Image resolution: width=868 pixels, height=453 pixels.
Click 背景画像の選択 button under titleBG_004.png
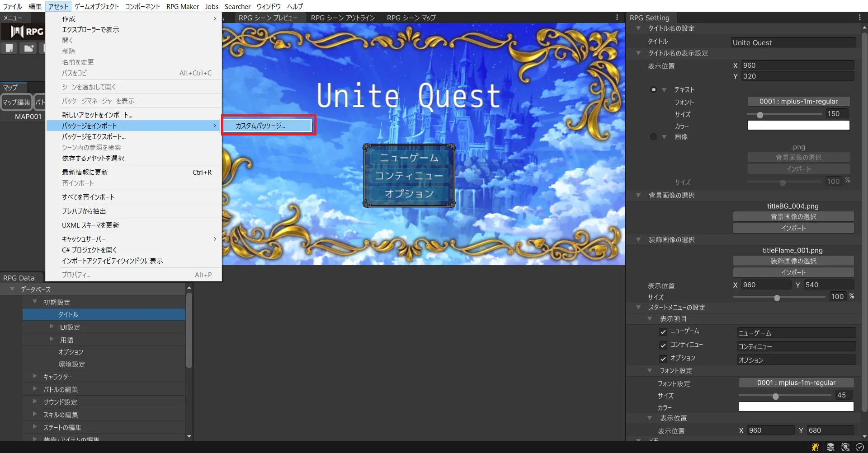(793, 217)
